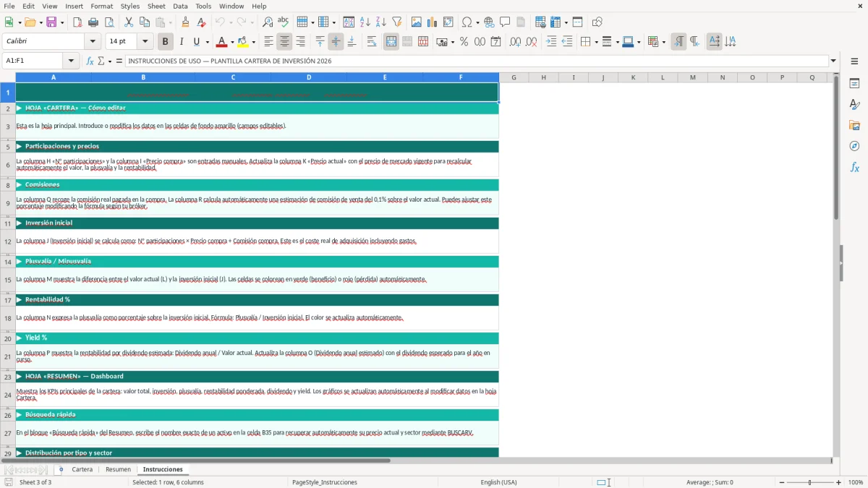
Task: Switch to the Cartera sheet tab
Action: (x=82, y=469)
